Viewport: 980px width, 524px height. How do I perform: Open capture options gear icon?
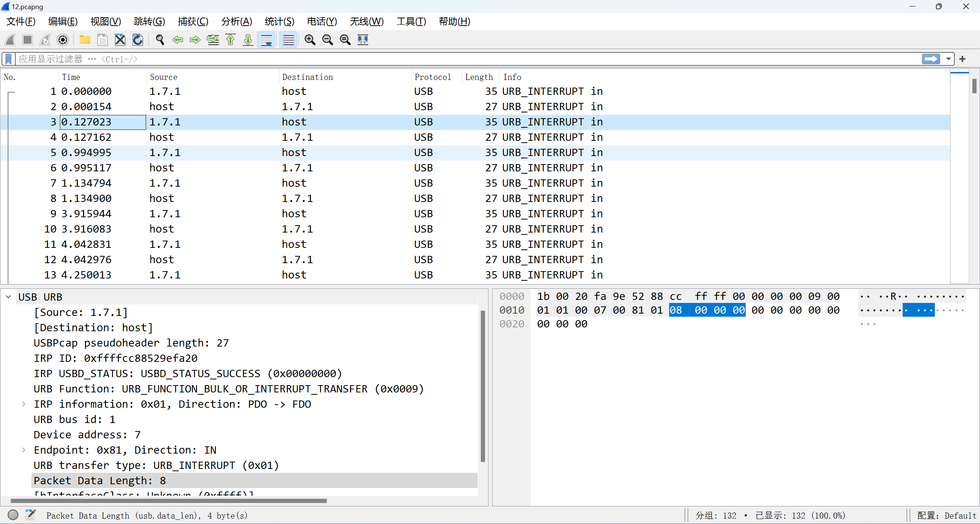[63, 40]
